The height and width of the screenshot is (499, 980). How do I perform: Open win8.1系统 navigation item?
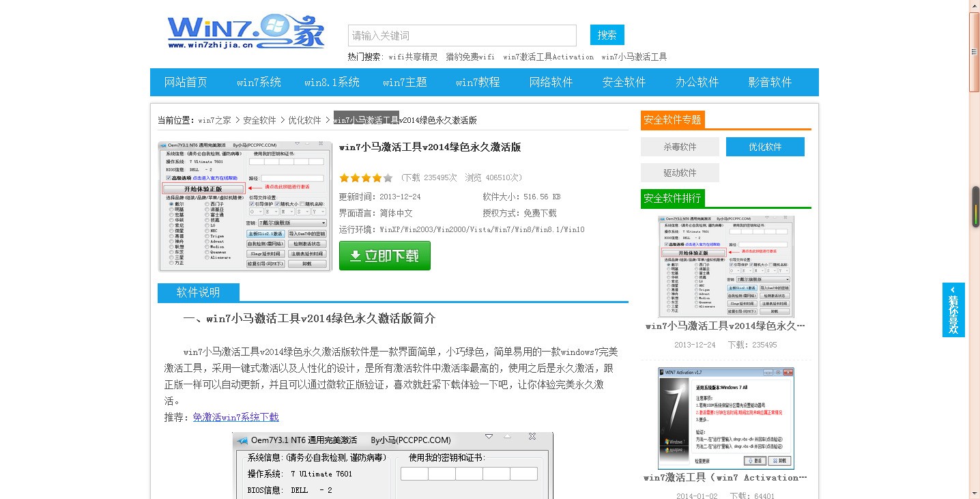pyautogui.click(x=332, y=83)
